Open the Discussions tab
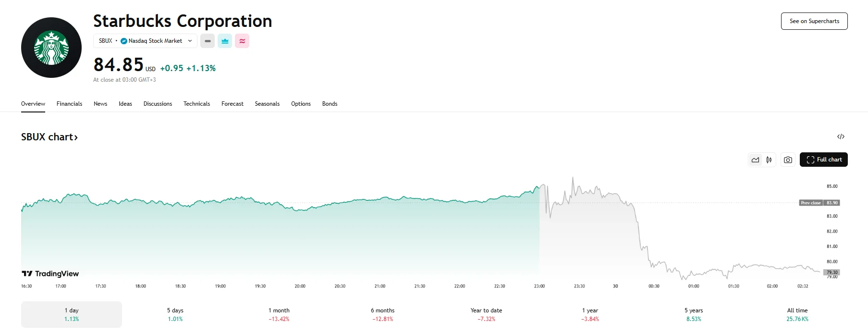 158,104
